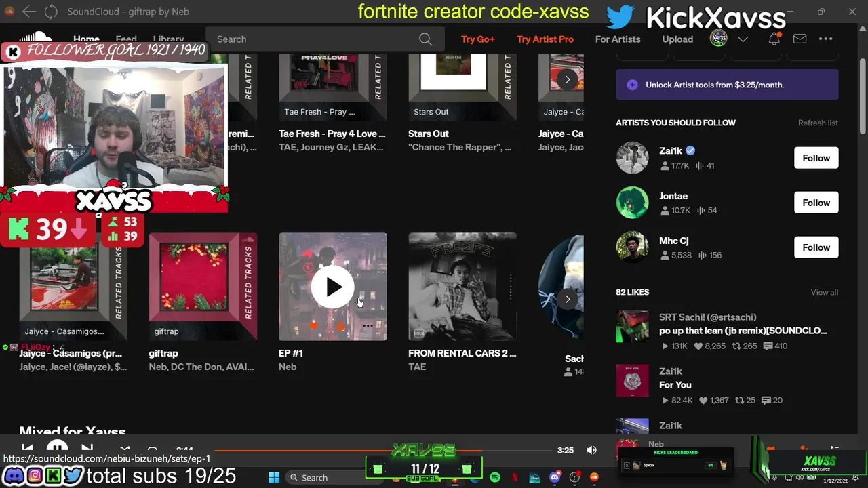Click the profile avatar in header
The height and width of the screenshot is (488, 868).
(718, 39)
